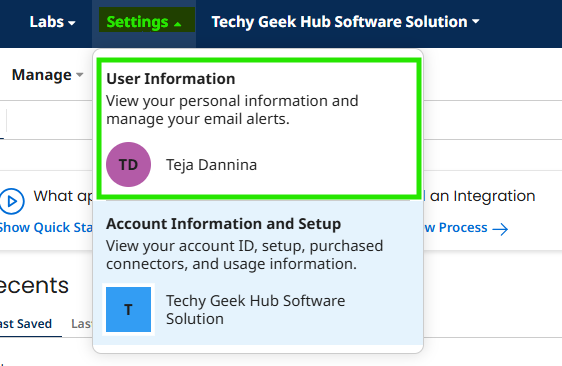Click the account ID and usage description
The height and width of the screenshot is (366, 562).
point(244,255)
